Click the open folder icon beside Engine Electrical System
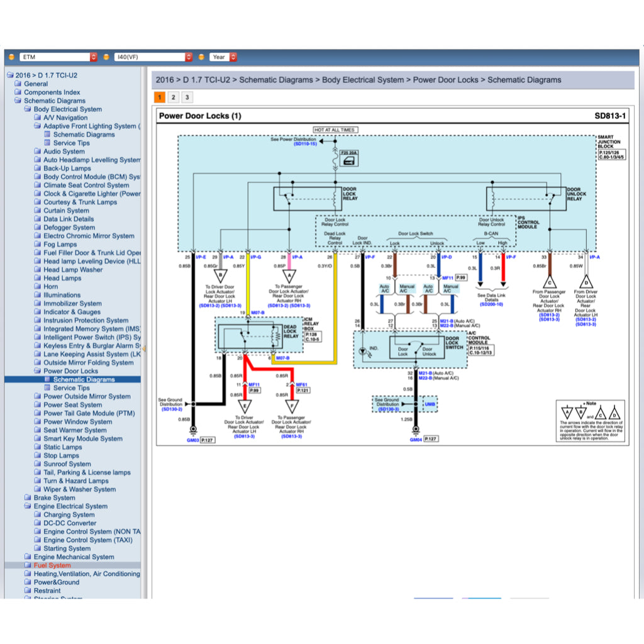644x644 pixels. 28,506
